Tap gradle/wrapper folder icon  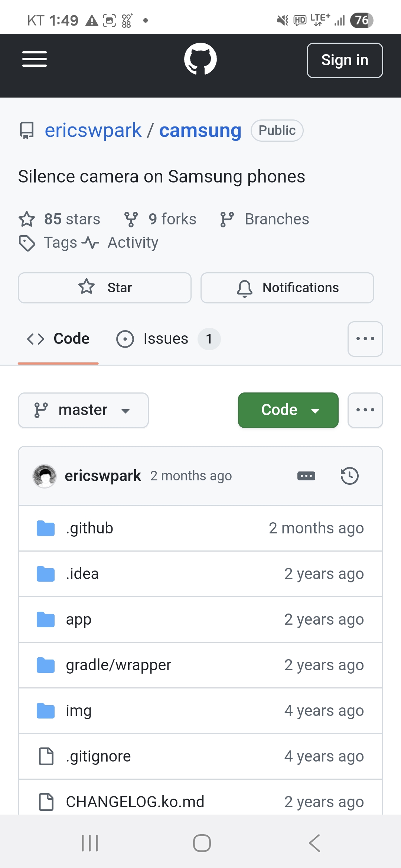coord(46,665)
